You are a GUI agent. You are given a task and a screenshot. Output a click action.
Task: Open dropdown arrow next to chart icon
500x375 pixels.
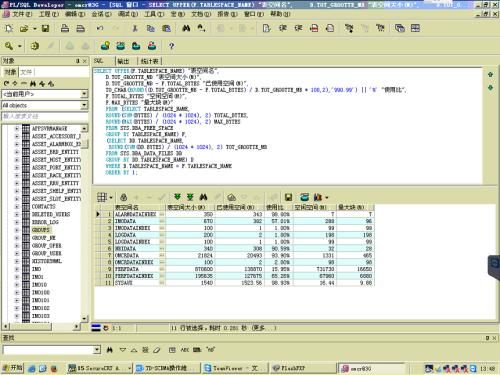pyautogui.click(x=327, y=198)
